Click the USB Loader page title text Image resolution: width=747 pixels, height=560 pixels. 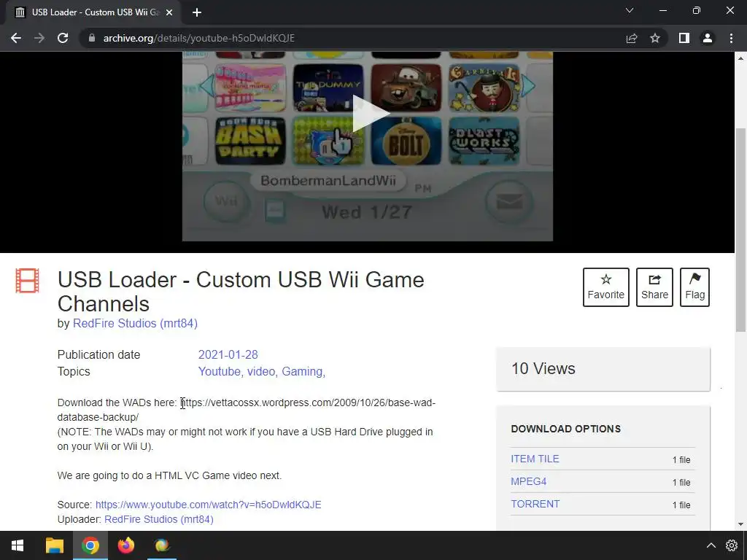point(241,292)
